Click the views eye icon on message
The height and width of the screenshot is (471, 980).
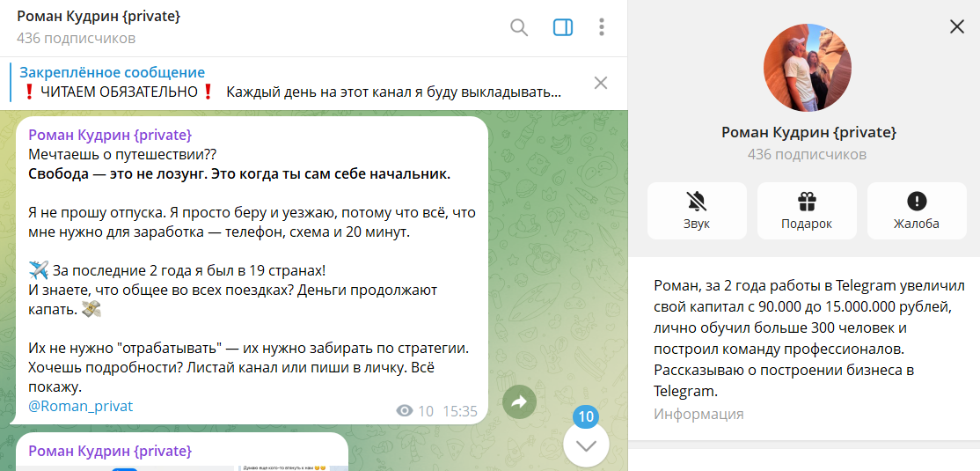[x=405, y=411]
